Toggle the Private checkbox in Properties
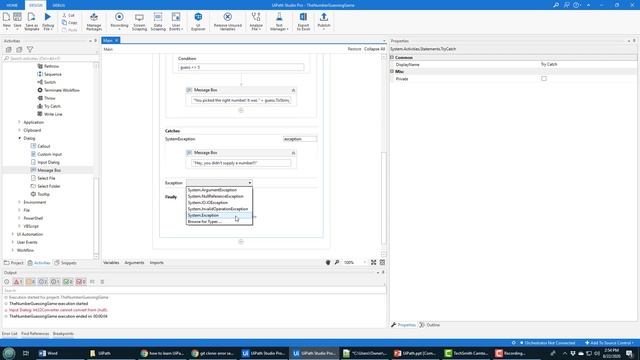 [544, 78]
